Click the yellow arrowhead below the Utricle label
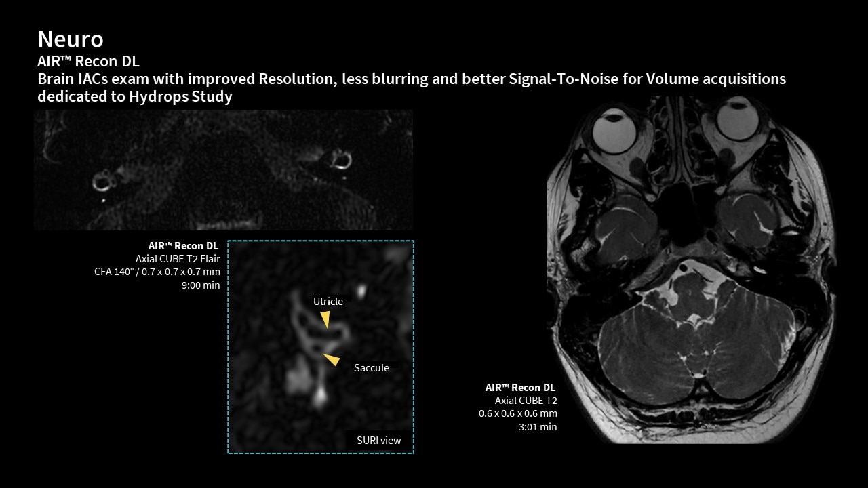This screenshot has width=868, height=488. coord(325,319)
